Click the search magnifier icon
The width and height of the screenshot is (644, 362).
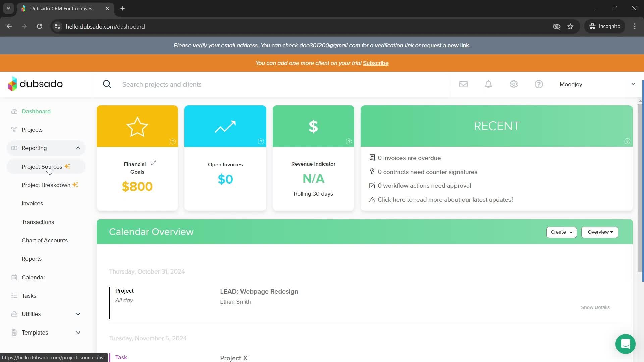coord(107,84)
